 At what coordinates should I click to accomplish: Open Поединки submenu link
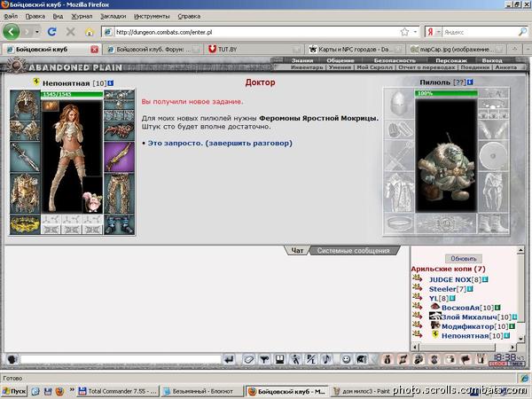tap(474, 67)
